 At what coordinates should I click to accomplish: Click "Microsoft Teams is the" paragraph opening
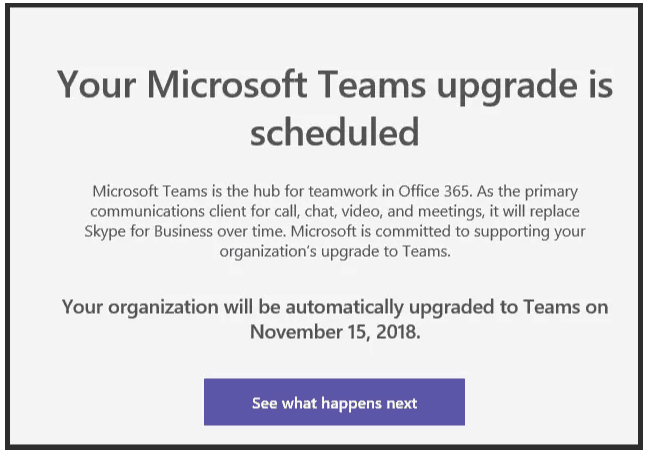tap(160, 190)
